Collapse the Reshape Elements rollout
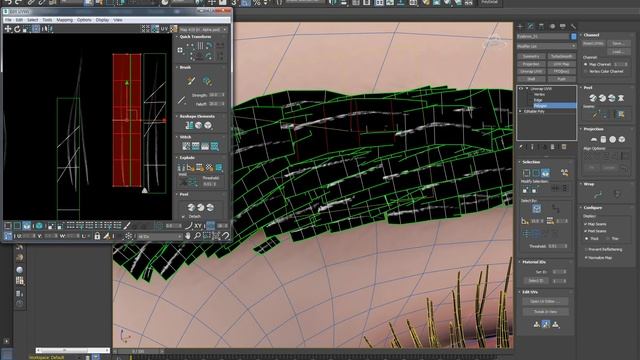 pyautogui.click(x=177, y=116)
